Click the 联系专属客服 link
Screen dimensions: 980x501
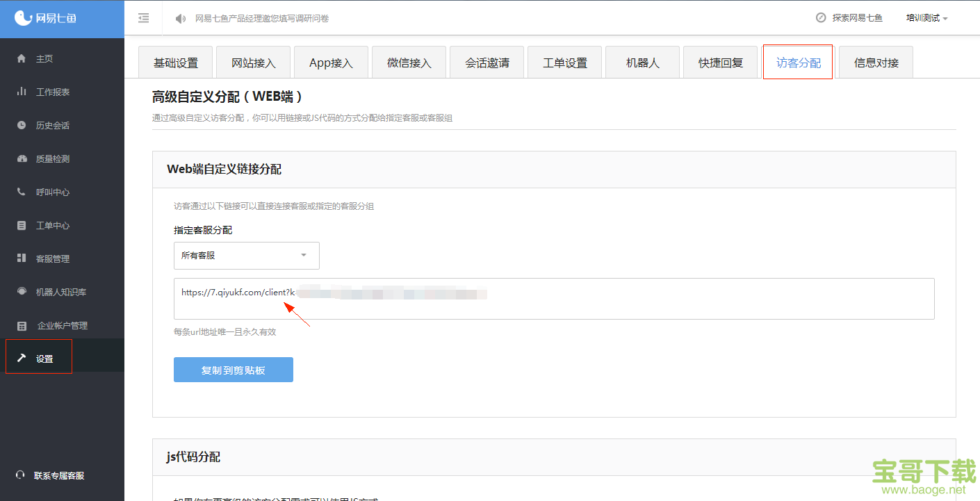point(59,476)
